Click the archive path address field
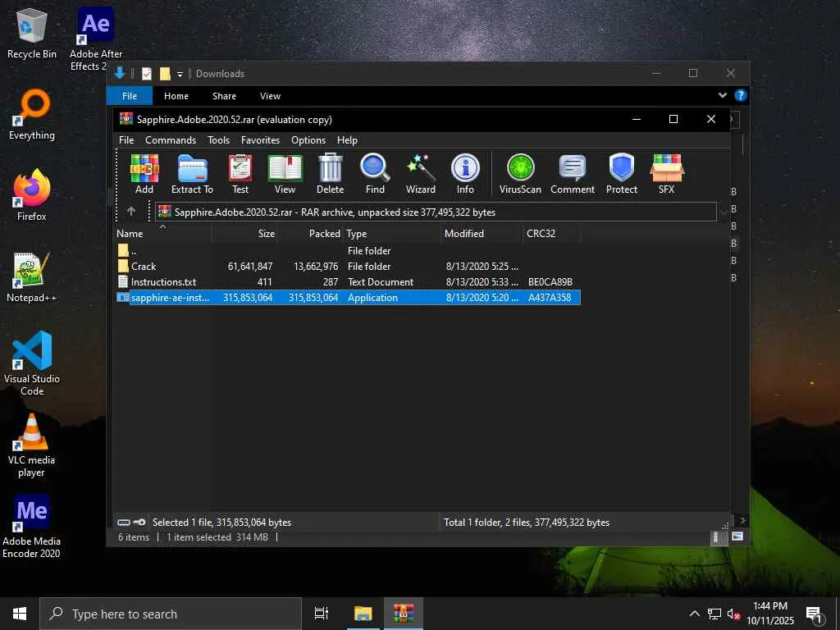The width and height of the screenshot is (840, 630). click(x=436, y=212)
